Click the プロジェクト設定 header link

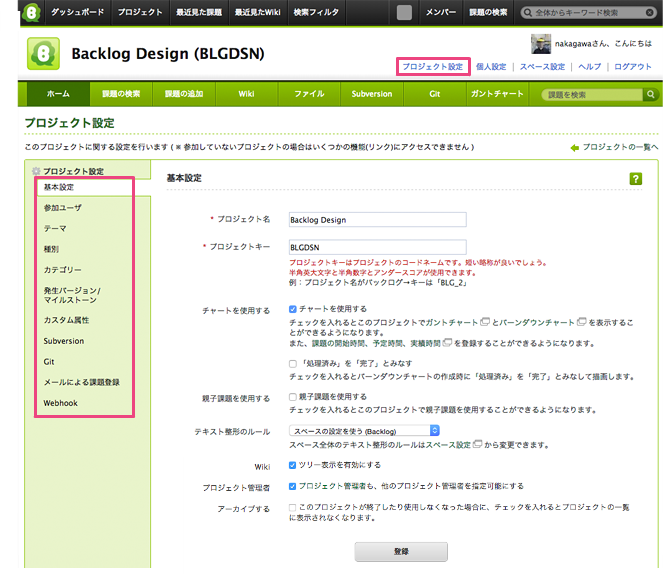[x=433, y=67]
